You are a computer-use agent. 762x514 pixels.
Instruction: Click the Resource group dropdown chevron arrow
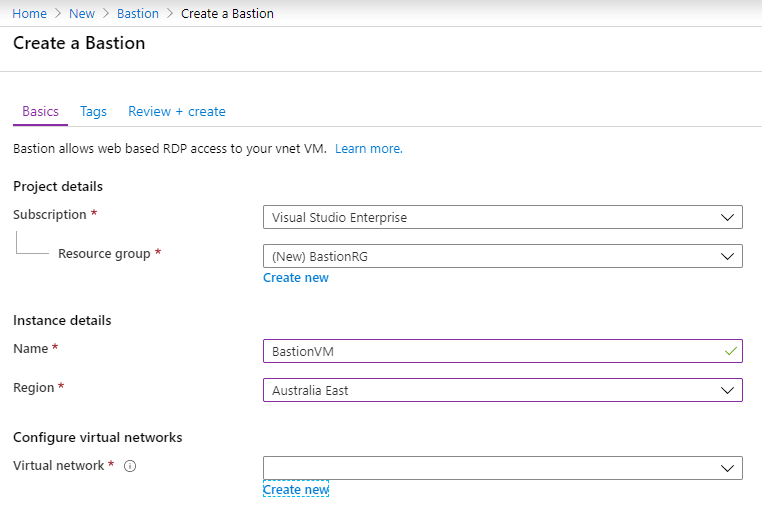point(727,257)
